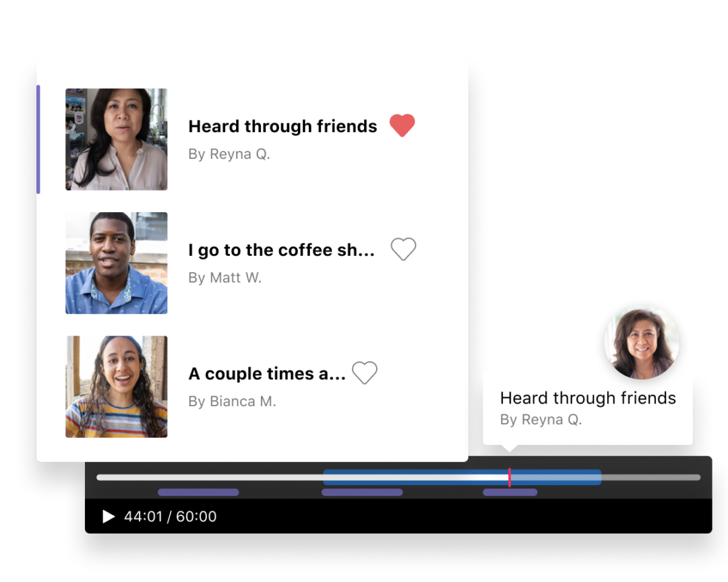Click the By Matt W. author label

pyautogui.click(x=224, y=278)
